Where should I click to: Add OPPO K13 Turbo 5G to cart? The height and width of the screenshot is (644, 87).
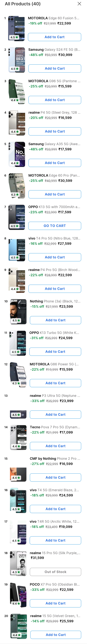tap(55, 351)
